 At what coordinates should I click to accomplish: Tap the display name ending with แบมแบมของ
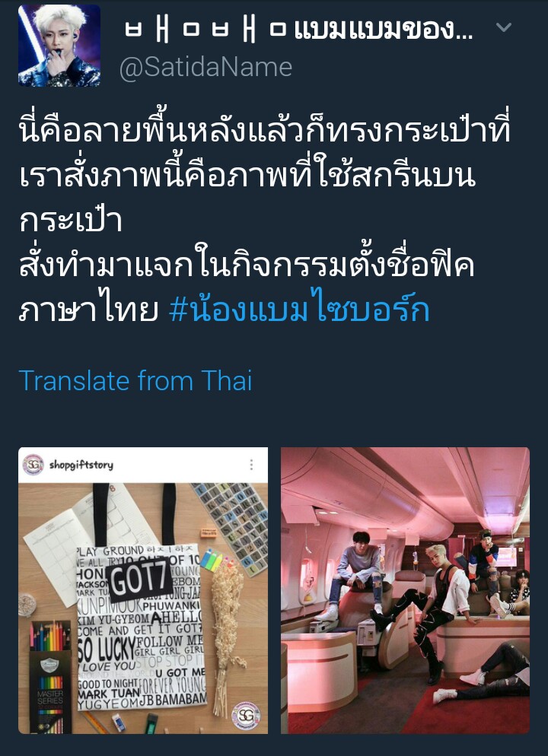[x=299, y=32]
